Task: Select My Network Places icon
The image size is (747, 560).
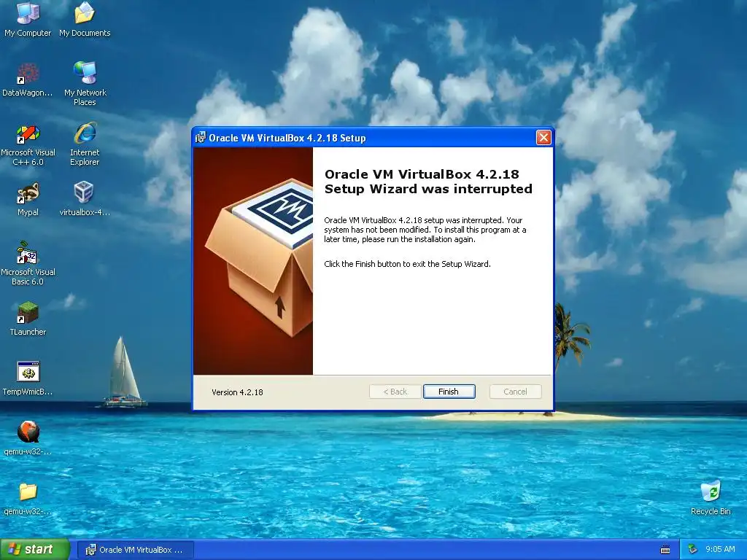Action: pos(85,83)
